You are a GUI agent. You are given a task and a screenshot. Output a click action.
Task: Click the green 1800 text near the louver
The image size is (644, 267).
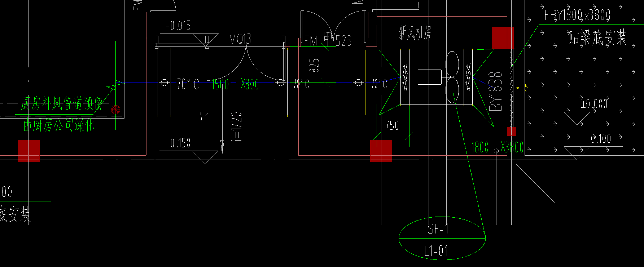480,147
